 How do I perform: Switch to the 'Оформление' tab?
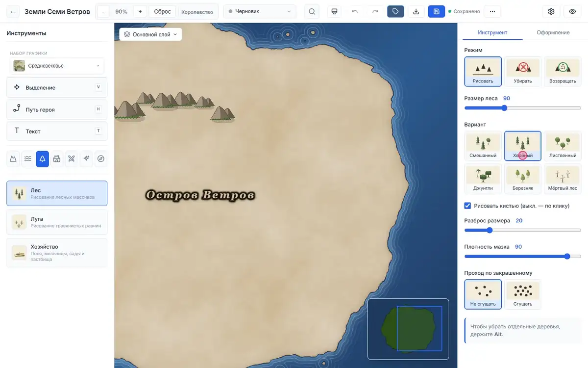coord(553,32)
